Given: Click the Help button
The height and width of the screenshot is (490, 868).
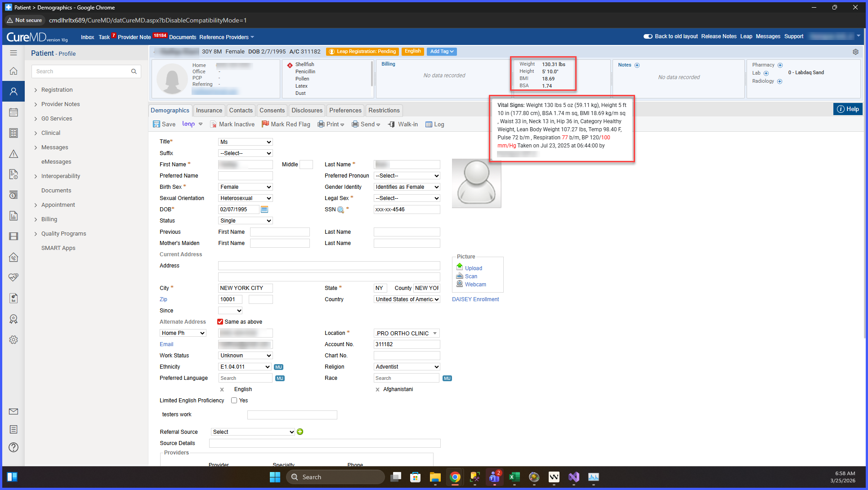Looking at the screenshot, I should point(848,109).
